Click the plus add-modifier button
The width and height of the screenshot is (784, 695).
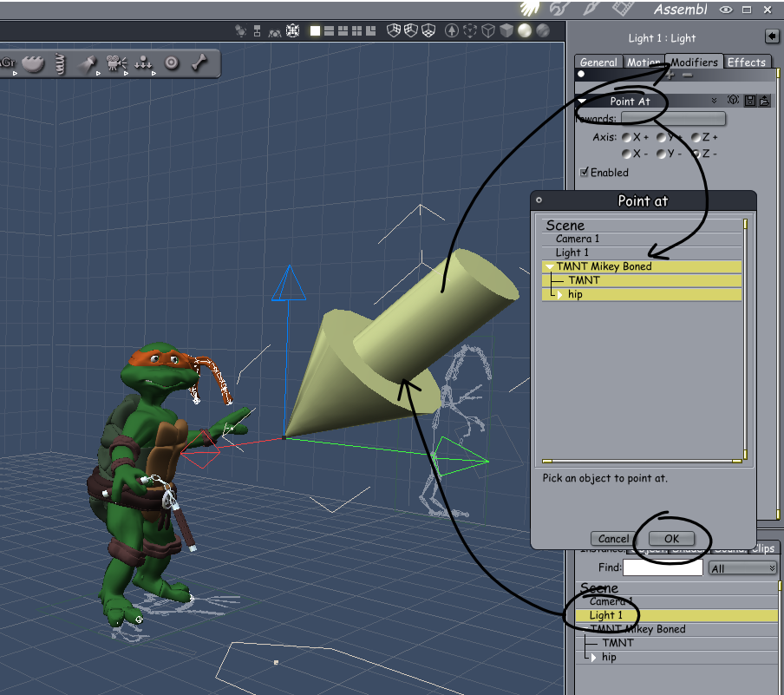click(670, 75)
